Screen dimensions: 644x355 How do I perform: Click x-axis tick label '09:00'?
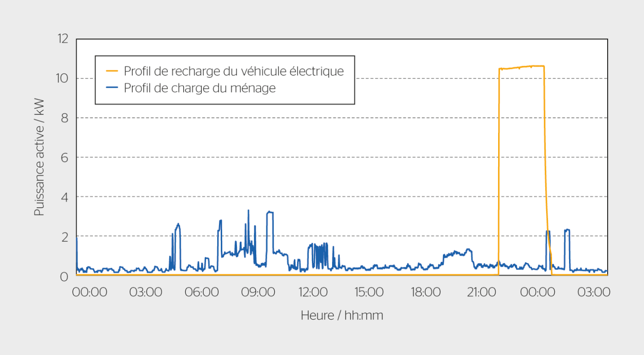[258, 292]
